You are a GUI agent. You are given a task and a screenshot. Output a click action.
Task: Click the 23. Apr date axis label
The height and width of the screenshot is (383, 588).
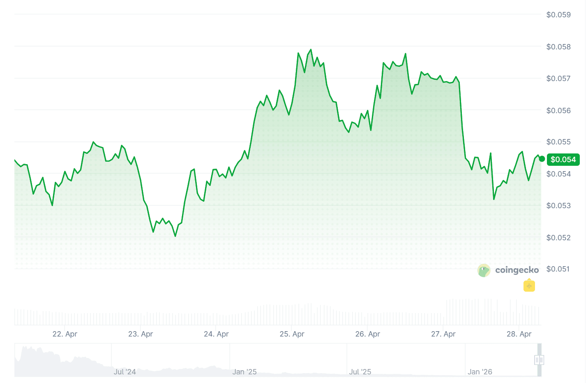(141, 334)
